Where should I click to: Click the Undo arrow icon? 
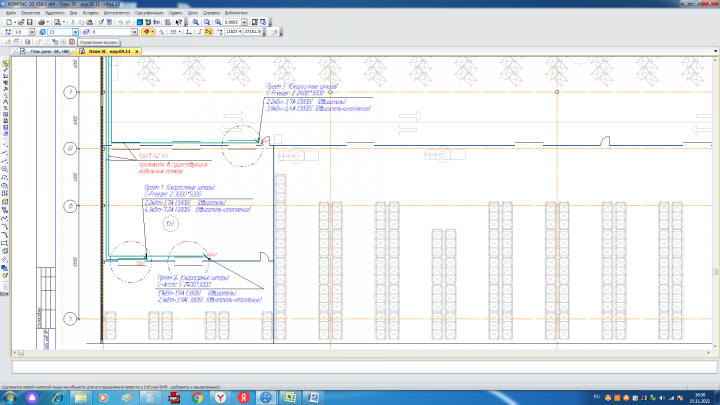(120, 22)
